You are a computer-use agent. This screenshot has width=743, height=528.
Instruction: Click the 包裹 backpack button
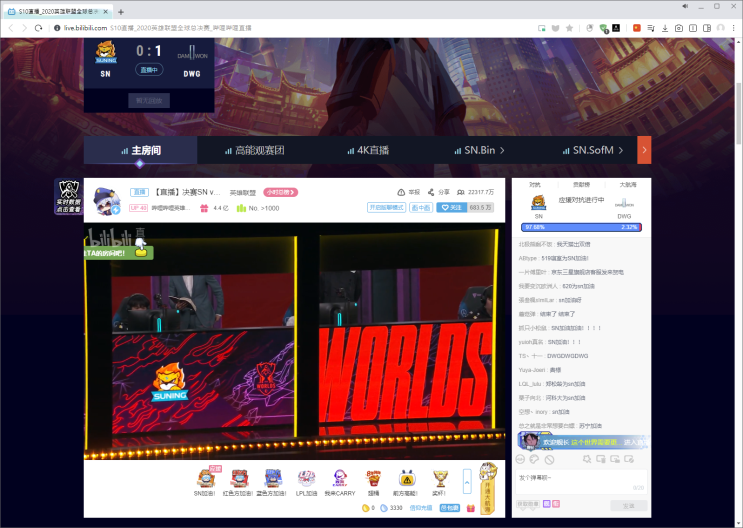tap(450, 508)
